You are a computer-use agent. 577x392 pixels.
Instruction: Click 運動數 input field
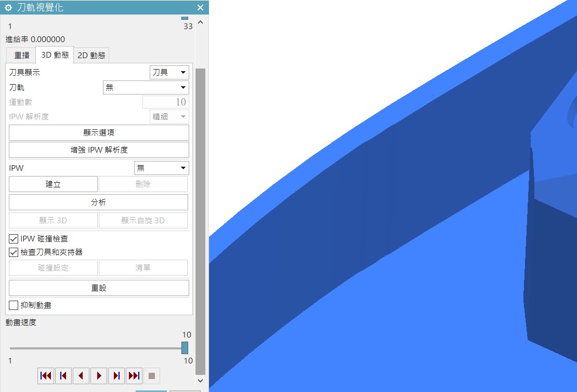point(166,102)
